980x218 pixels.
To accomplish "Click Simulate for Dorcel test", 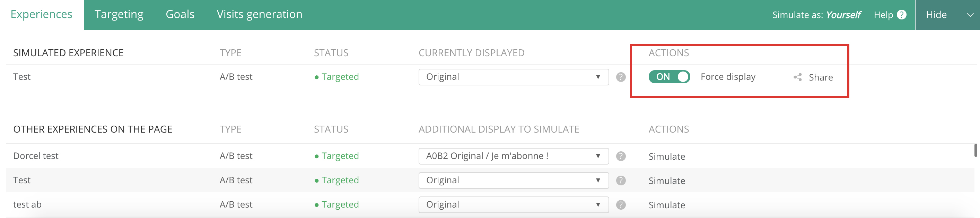I will click(666, 157).
